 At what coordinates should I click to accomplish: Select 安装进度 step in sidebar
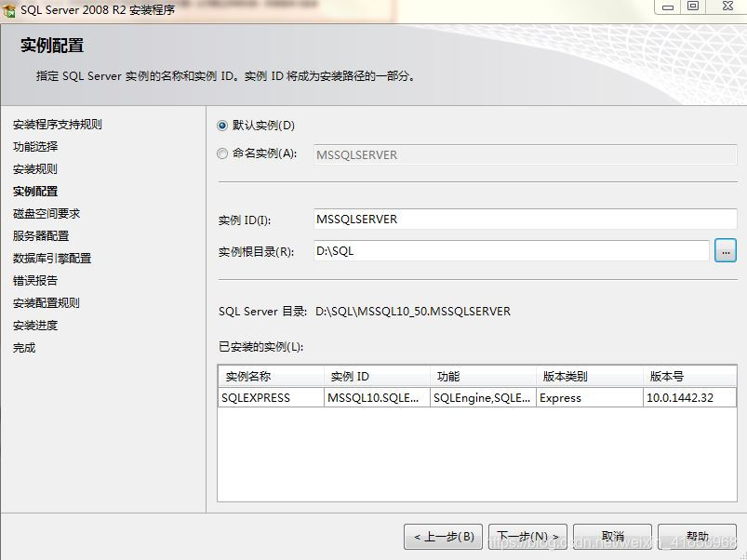(35, 326)
